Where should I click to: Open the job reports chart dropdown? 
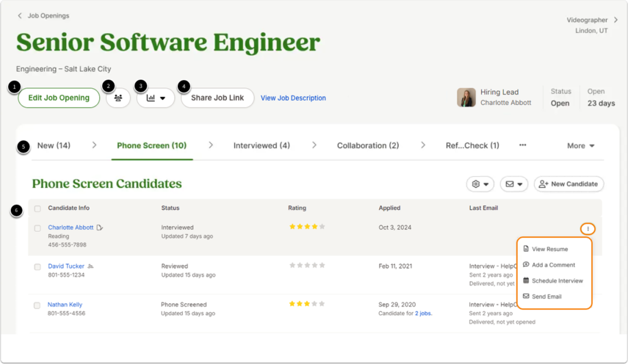coord(156,98)
